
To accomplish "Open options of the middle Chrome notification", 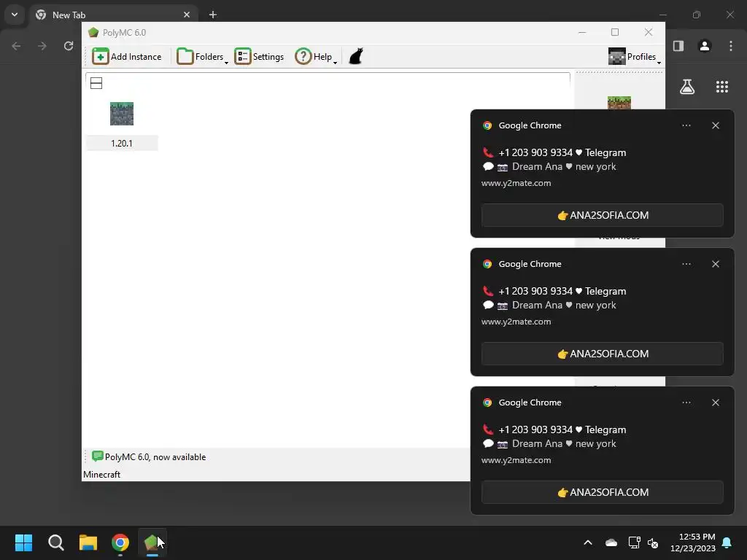I will coord(686,264).
